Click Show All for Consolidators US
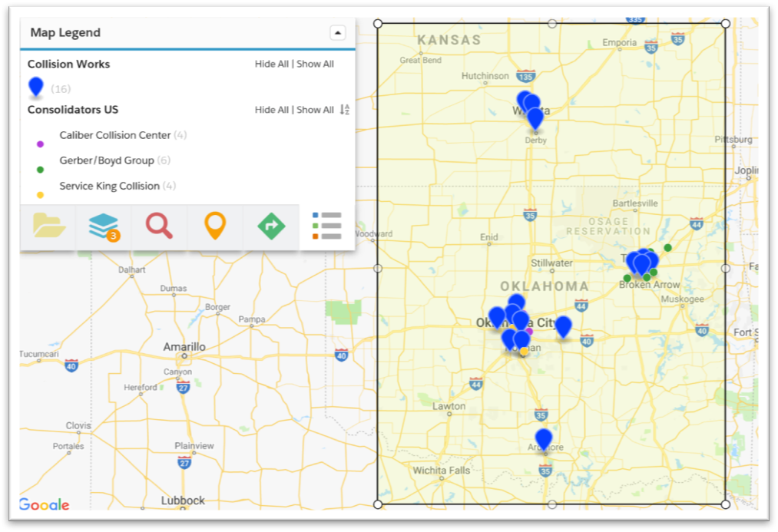 point(315,110)
